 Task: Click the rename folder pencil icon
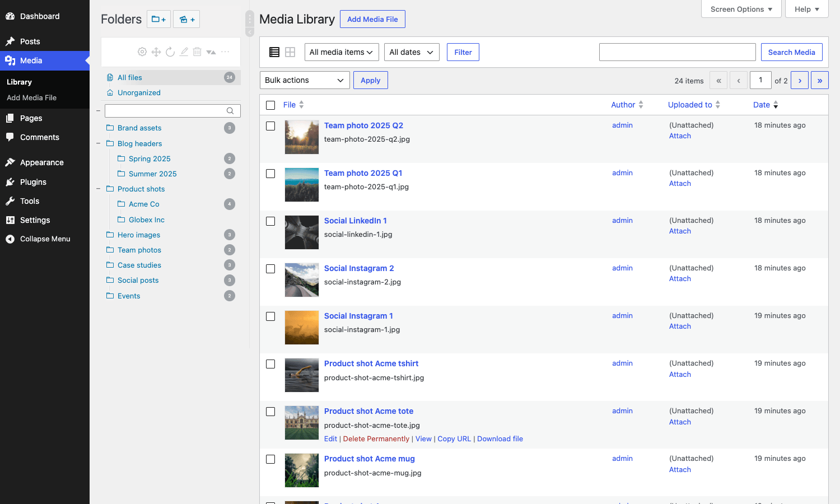pyautogui.click(x=184, y=52)
